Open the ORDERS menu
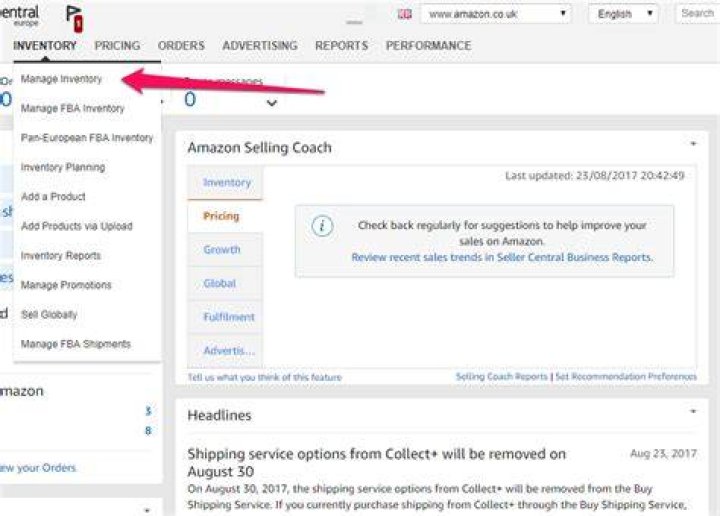This screenshot has width=720, height=516. coord(181,46)
